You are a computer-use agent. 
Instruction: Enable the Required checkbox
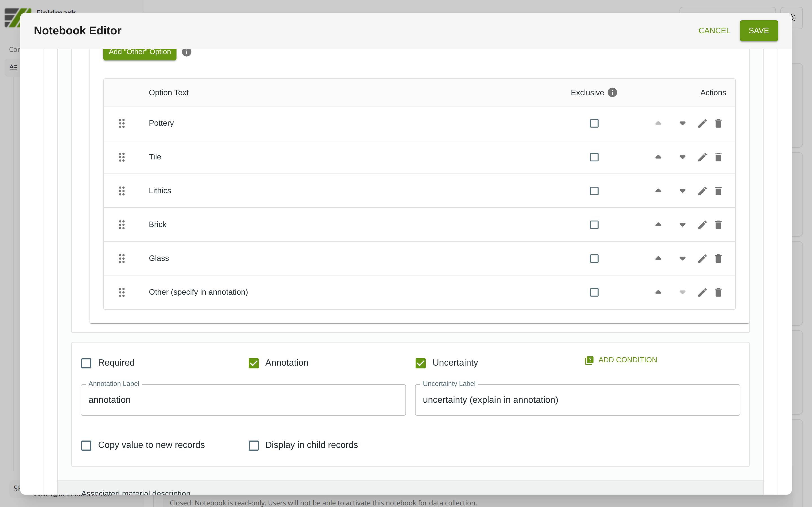(x=86, y=363)
